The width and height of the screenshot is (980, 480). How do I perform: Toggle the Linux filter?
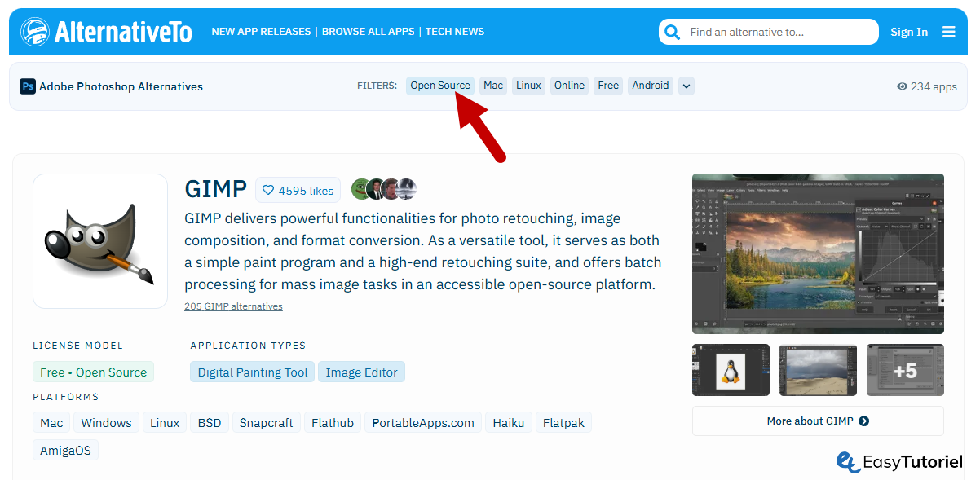(529, 86)
